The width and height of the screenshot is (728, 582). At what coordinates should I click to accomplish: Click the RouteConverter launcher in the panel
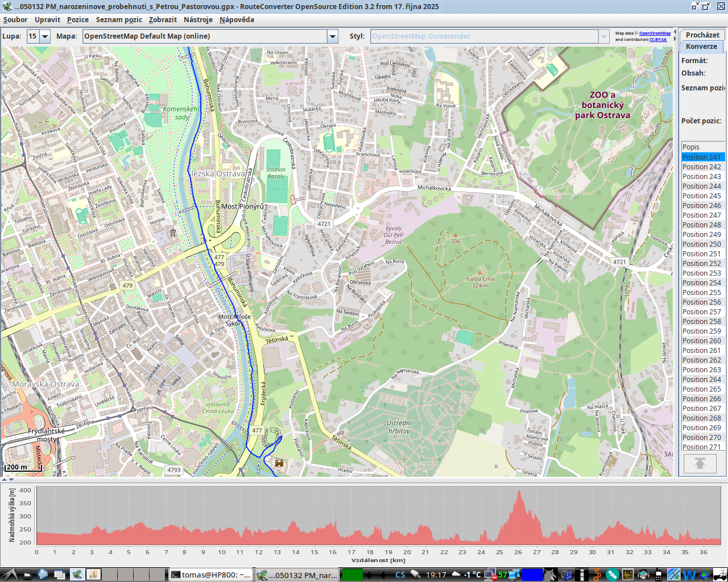77,574
